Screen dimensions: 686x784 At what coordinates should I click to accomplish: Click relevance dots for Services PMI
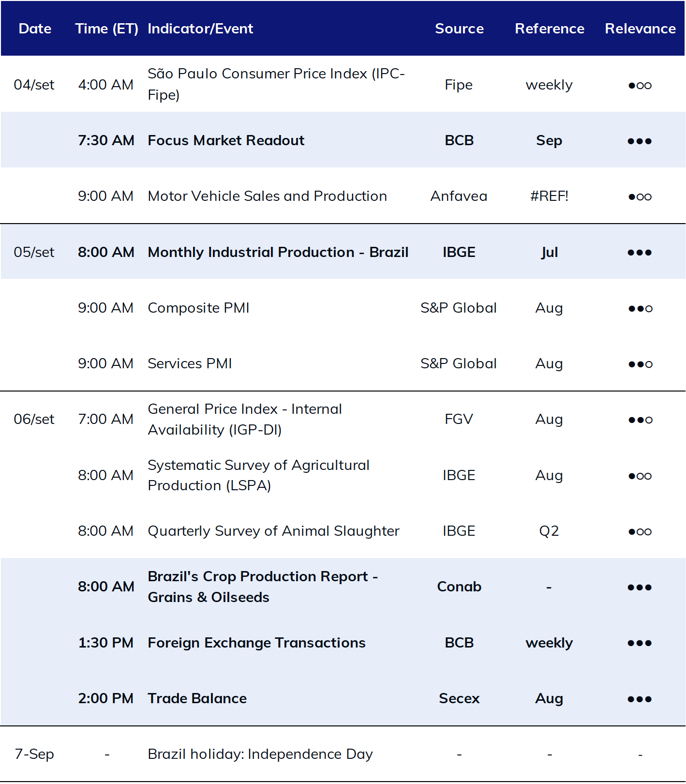point(640,364)
